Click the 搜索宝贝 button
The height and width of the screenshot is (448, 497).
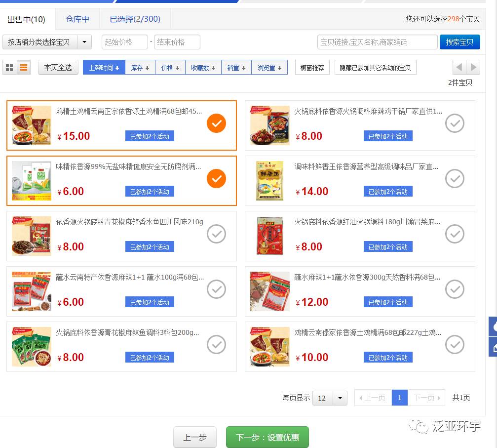[459, 42]
